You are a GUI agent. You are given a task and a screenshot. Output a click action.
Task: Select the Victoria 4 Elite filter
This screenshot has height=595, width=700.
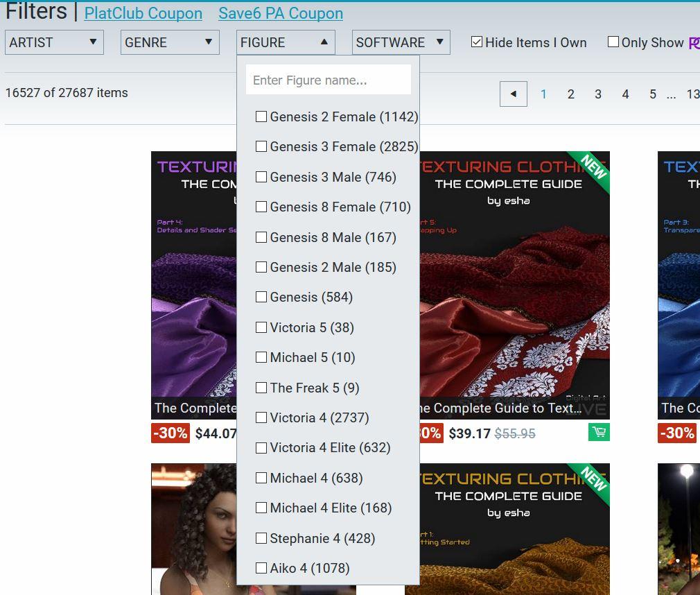coord(261,447)
